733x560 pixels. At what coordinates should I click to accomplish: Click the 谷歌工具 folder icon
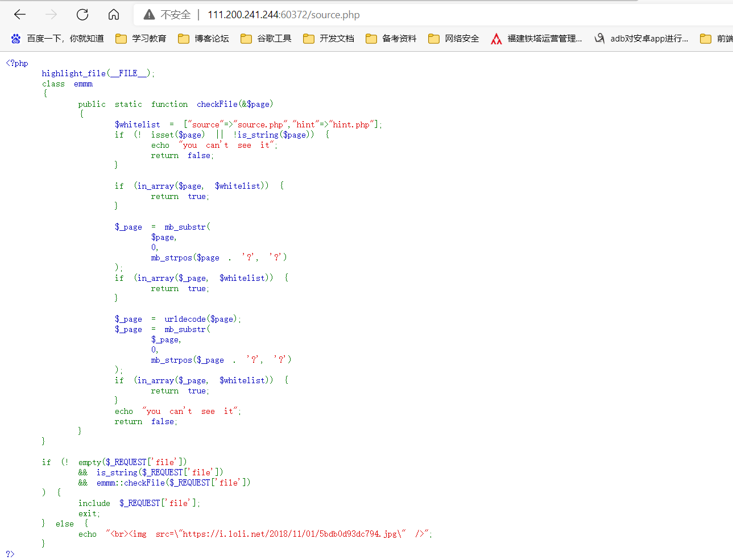[x=246, y=39]
